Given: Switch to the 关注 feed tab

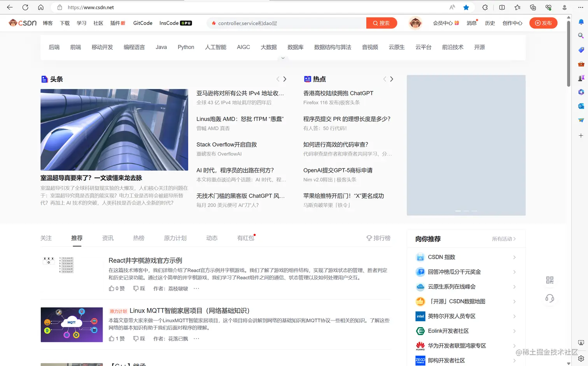Looking at the screenshot, I should coord(46,238).
